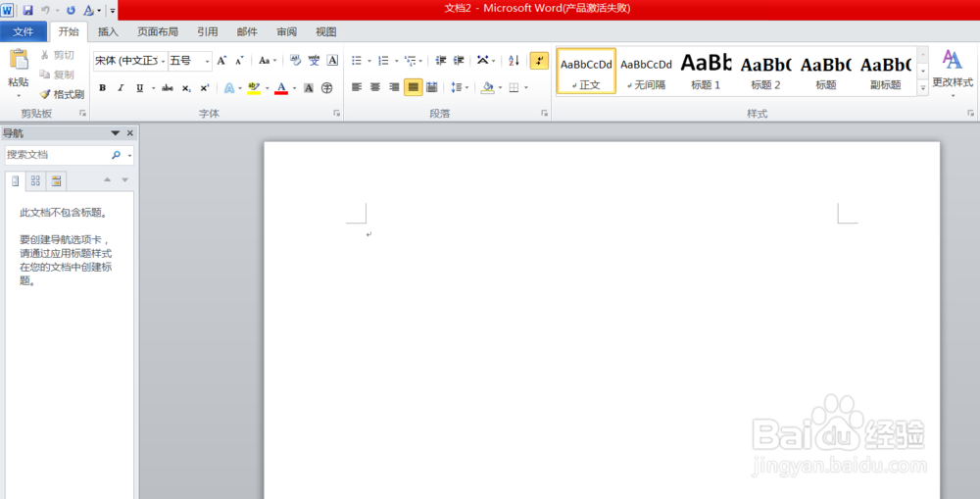Open font color dropdown arrow

pos(294,88)
